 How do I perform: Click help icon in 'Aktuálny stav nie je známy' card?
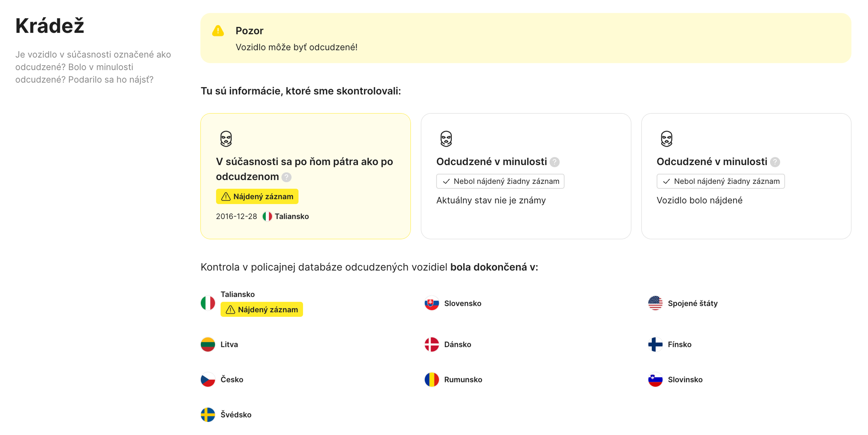coord(554,162)
